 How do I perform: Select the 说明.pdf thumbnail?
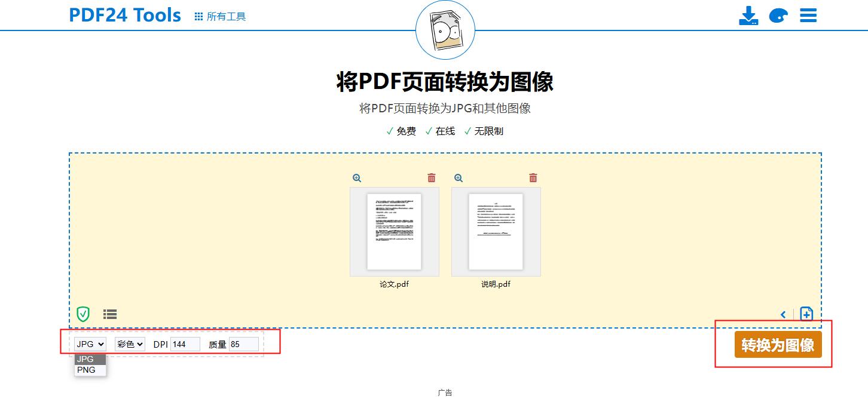click(496, 232)
